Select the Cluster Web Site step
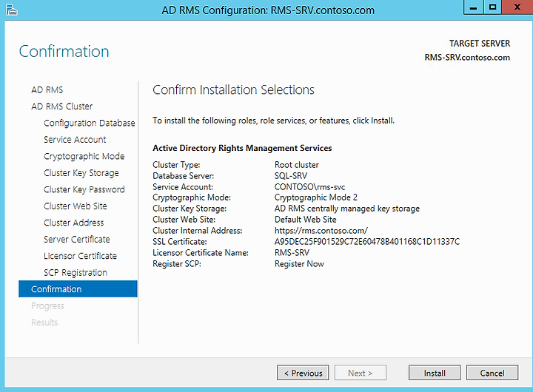Screen dimensions: 533x392 (x=76, y=206)
